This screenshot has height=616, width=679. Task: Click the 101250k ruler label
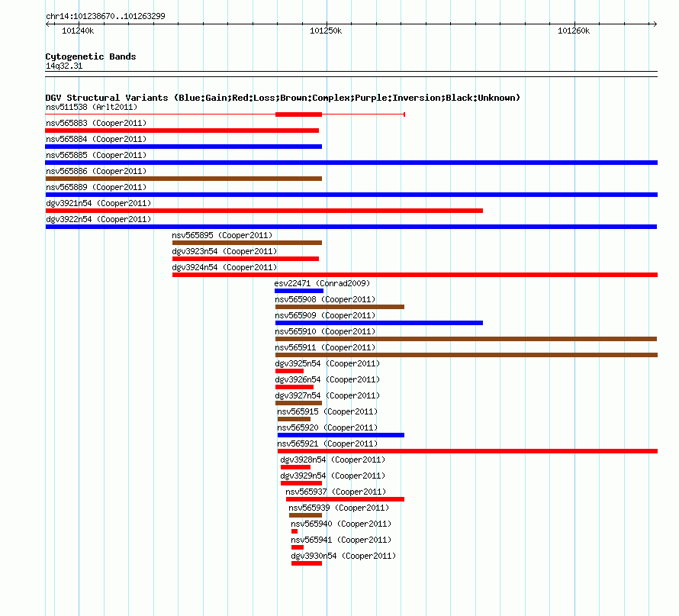326,31
